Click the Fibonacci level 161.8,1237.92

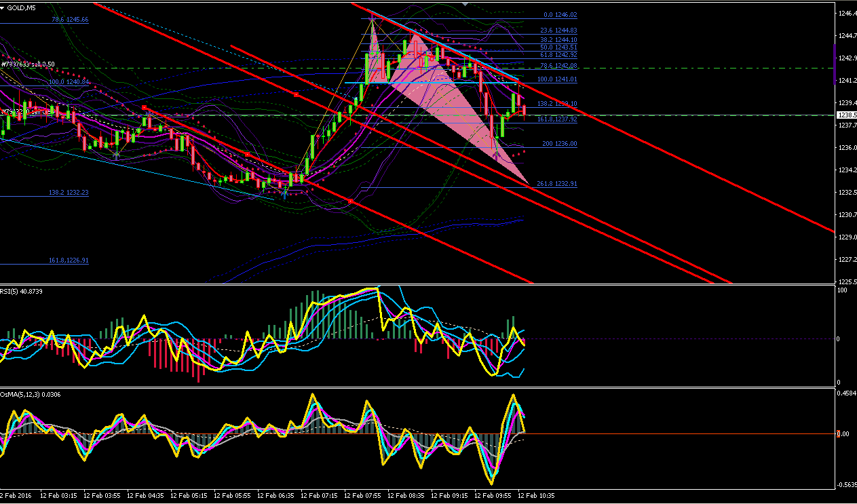point(557,119)
